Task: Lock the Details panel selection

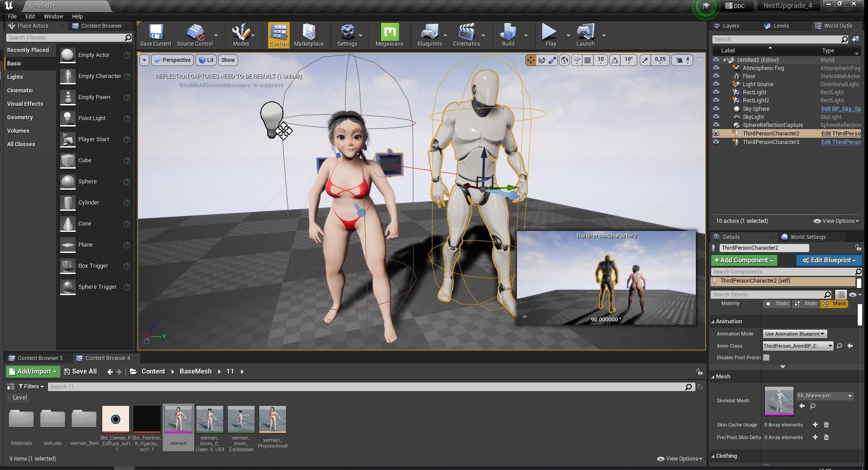Action: pos(858,248)
